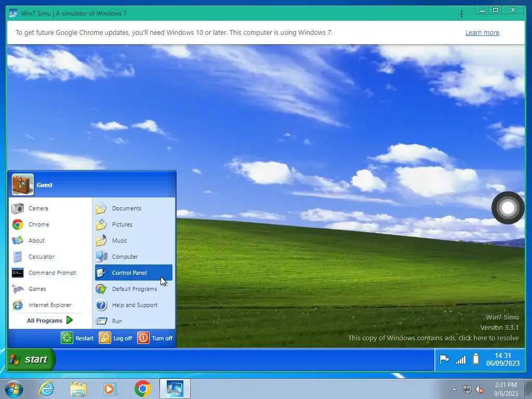Open the Games entry
This screenshot has height=399, width=532.
pyautogui.click(x=49, y=289)
